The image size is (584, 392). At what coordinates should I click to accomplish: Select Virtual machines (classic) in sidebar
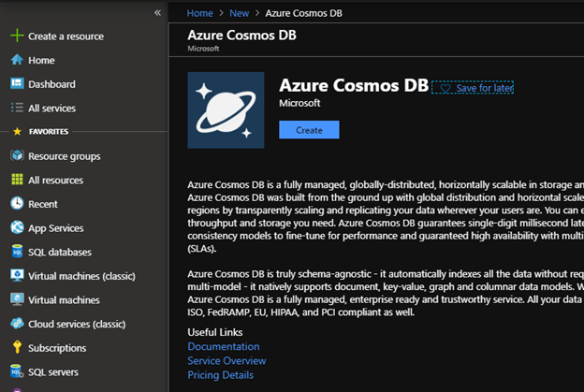click(76, 276)
